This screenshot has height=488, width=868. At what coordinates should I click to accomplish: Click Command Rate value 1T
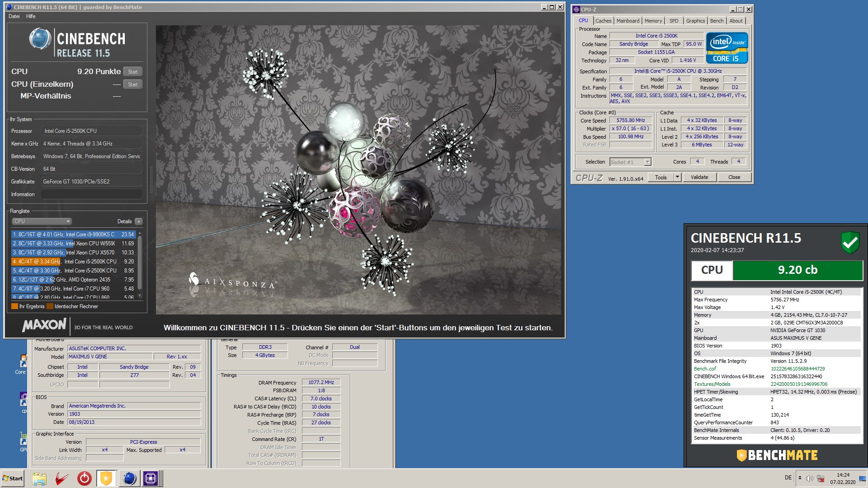[321, 439]
